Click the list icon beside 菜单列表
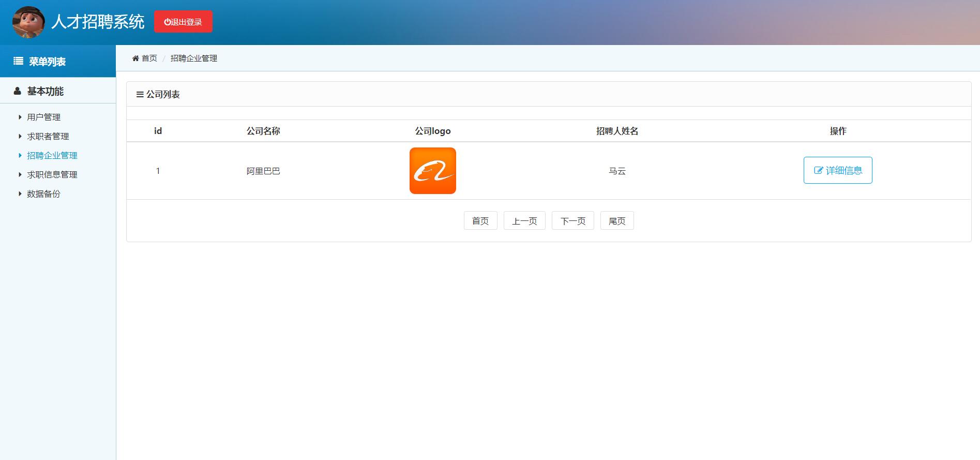This screenshot has width=980, height=460. coord(18,61)
